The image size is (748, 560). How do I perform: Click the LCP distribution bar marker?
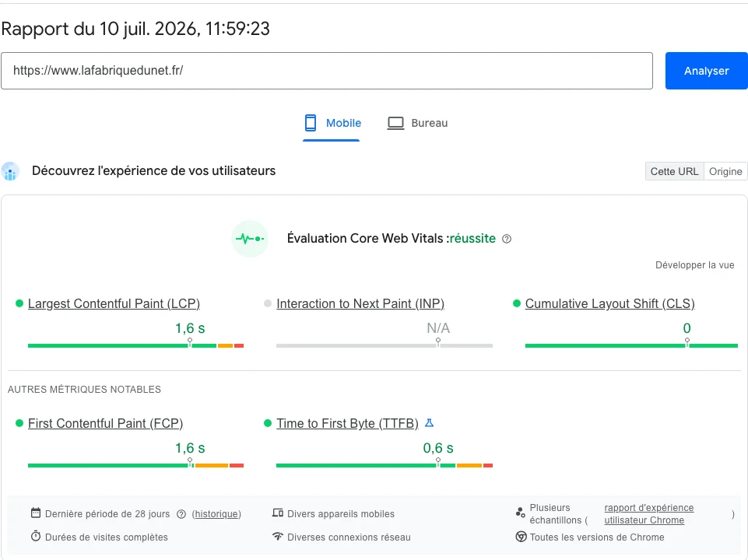190,342
